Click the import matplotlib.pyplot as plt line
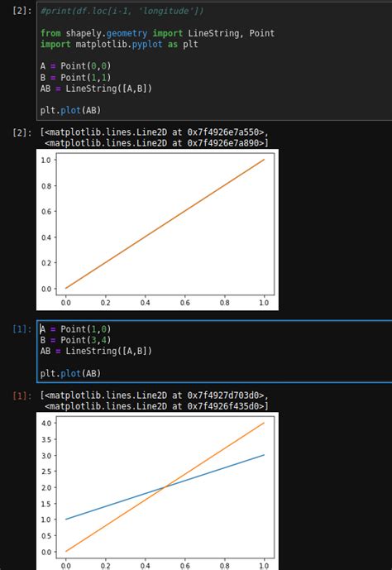 (119, 45)
